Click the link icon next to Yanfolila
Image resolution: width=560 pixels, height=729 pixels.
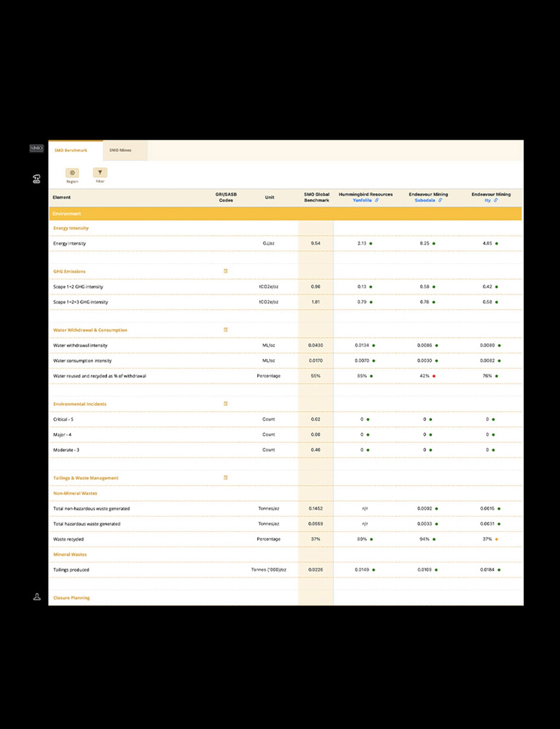tap(377, 200)
